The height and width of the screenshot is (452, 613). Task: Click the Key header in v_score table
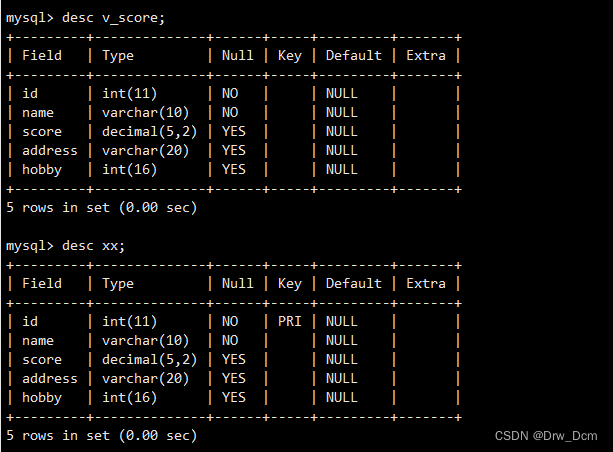pyautogui.click(x=290, y=56)
